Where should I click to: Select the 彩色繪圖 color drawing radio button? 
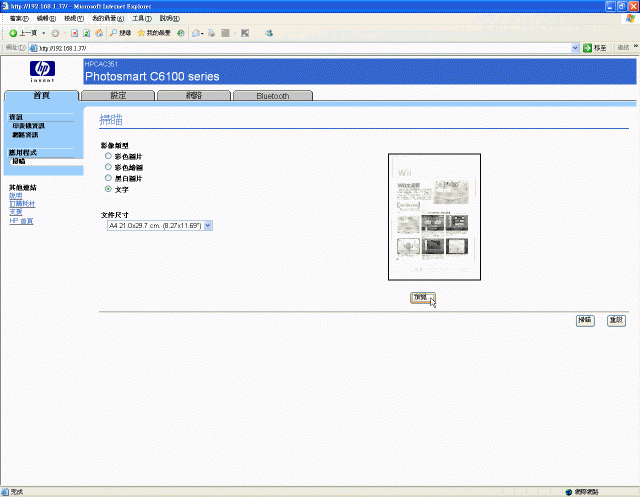point(108,167)
